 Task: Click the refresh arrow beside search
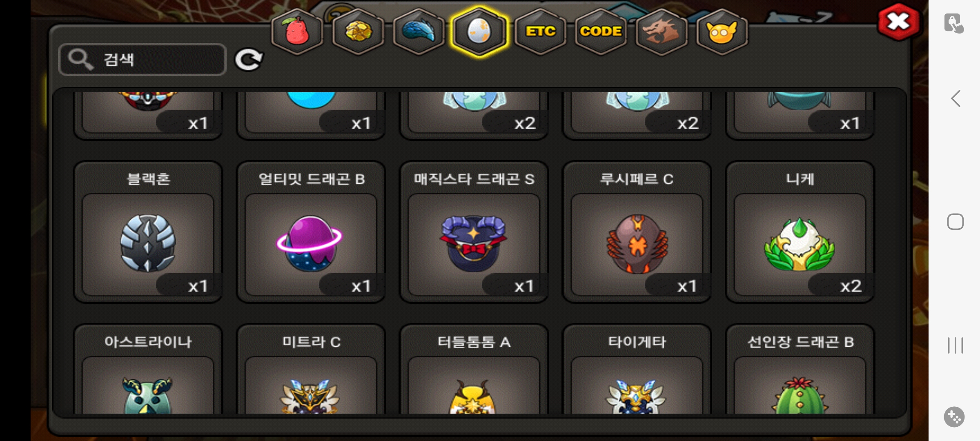[x=249, y=60]
